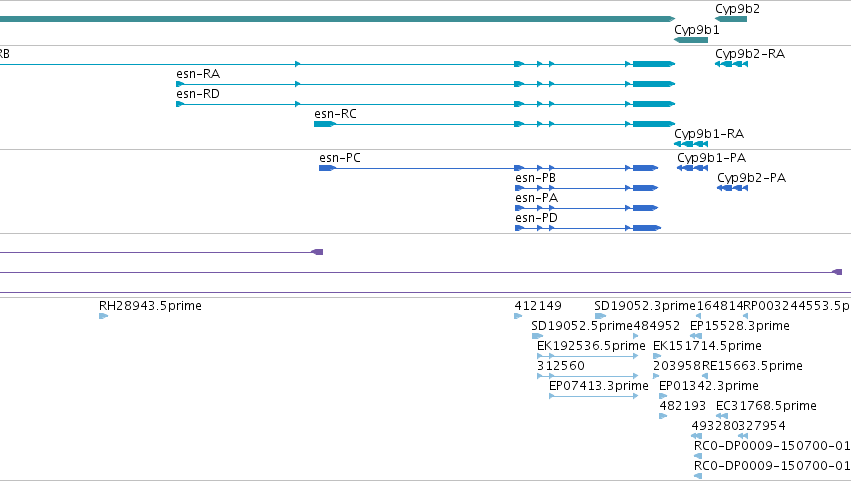Click the SD19052.3prime EST label

pyautogui.click(x=645, y=306)
